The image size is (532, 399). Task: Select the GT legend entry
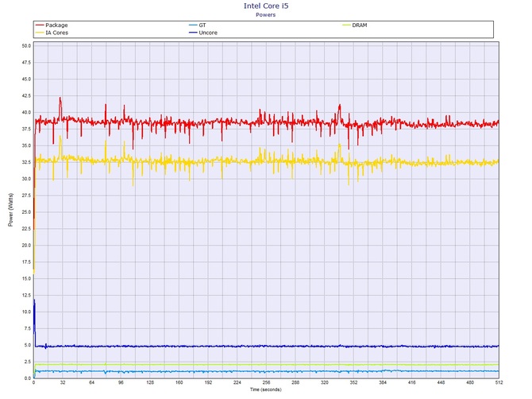197,25
